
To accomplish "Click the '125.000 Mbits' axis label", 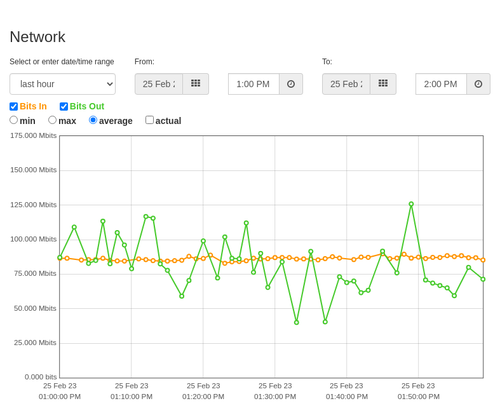I will click(33, 205).
